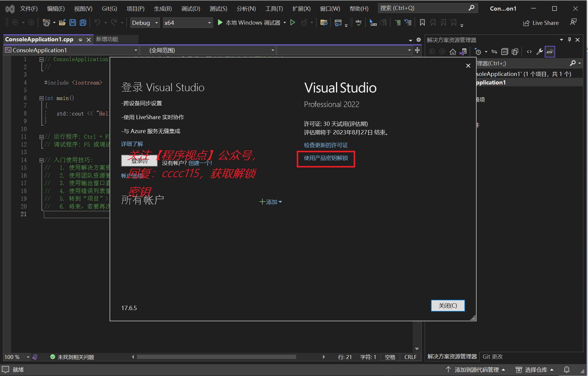Pin the ConsoleApplication1.cpp tab
Image resolution: width=588 pixels, height=376 pixels.
[x=80, y=40]
